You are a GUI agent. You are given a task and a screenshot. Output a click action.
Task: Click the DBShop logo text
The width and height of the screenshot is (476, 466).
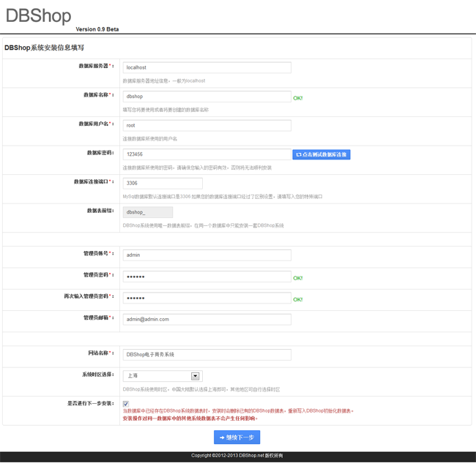38,15
